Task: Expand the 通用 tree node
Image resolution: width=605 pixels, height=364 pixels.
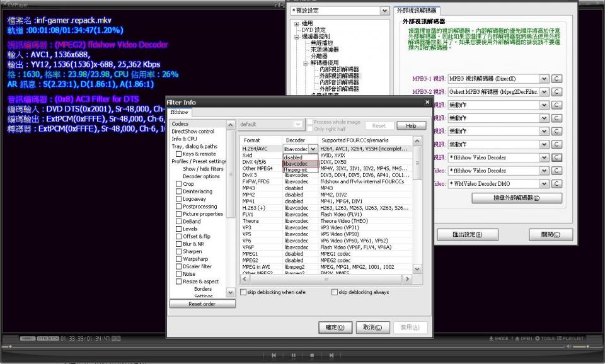Action: coord(297,23)
